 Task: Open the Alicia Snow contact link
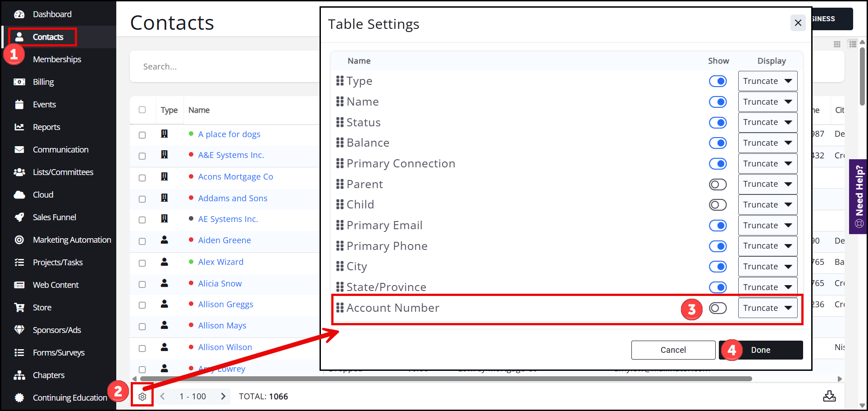point(220,283)
